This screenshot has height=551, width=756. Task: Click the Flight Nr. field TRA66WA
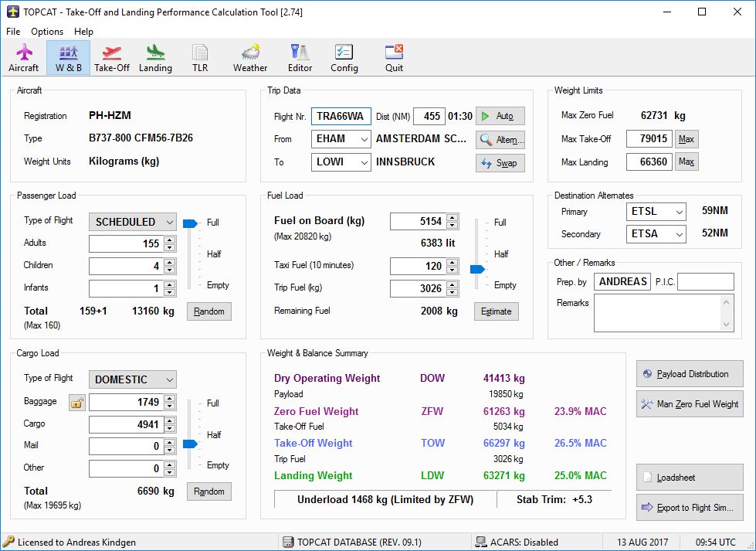[x=341, y=116]
